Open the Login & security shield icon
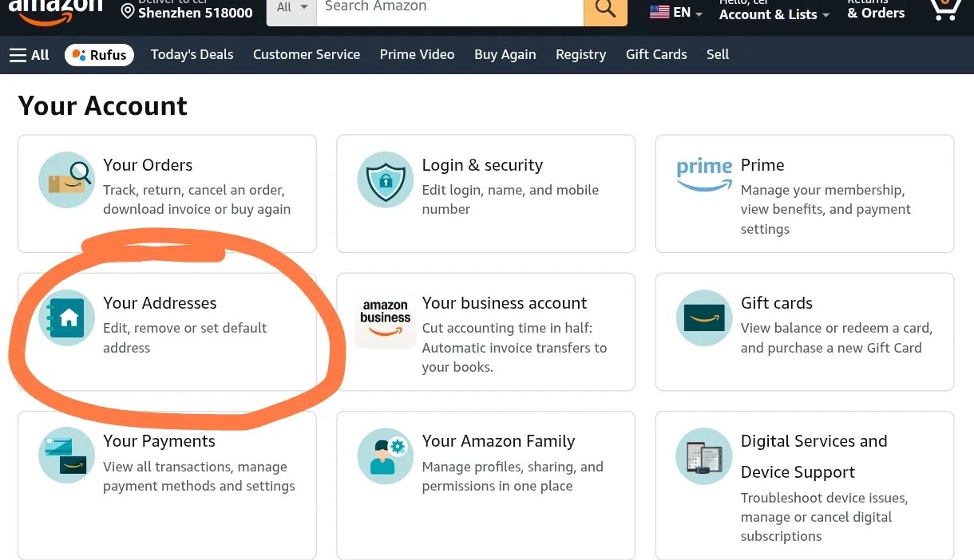974x560 pixels. [386, 180]
